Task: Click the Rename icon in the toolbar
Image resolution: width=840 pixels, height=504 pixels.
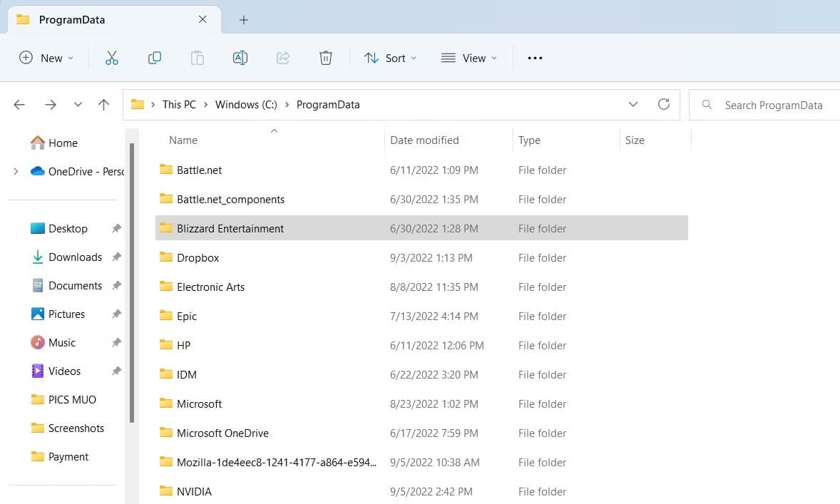Action: (x=240, y=58)
